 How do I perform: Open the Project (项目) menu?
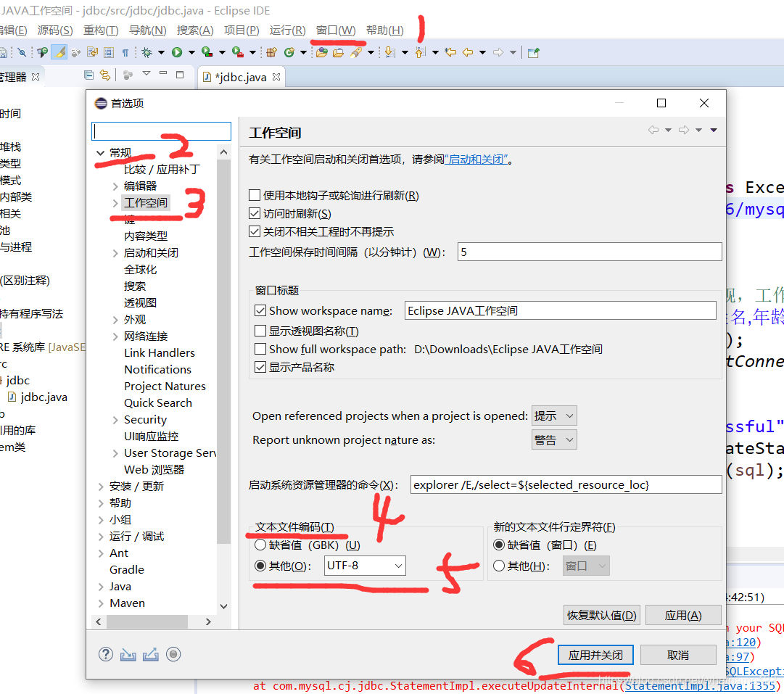click(x=242, y=30)
